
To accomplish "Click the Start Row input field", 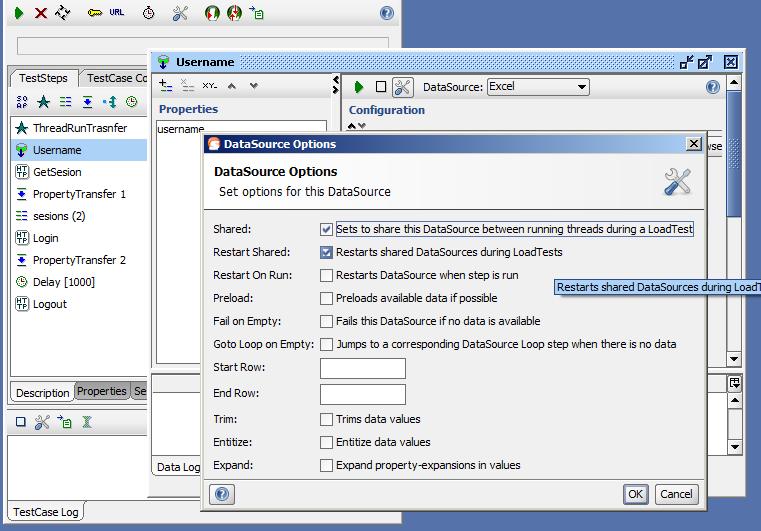I will coord(362,369).
